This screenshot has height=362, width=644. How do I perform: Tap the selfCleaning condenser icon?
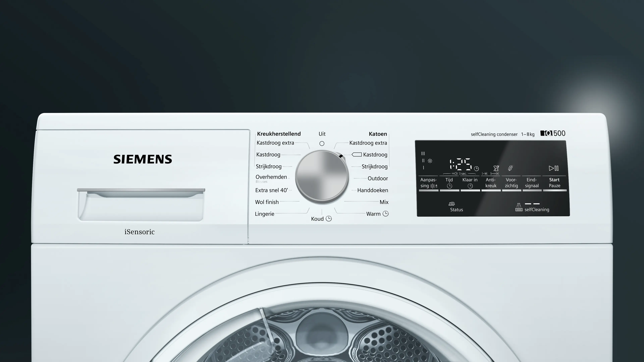[x=519, y=207]
